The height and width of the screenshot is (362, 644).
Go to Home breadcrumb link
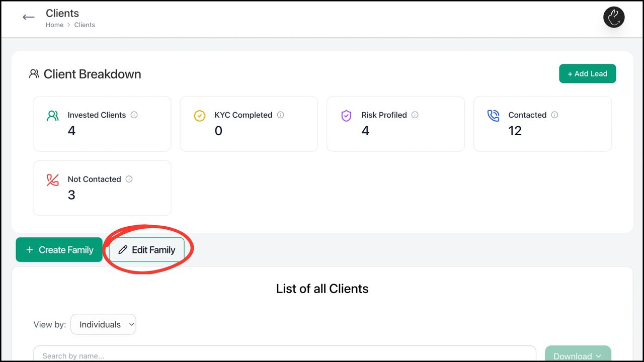click(54, 25)
